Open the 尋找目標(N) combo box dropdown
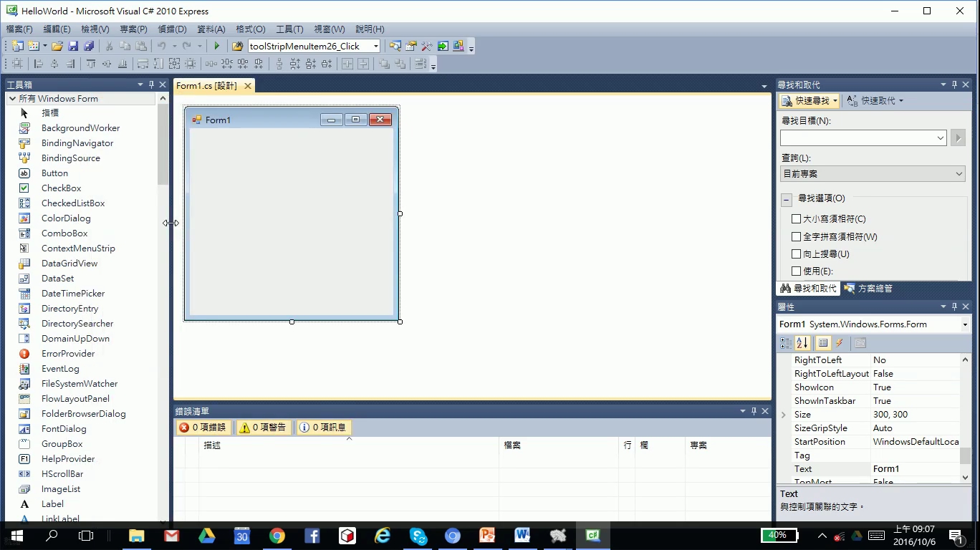The height and width of the screenshot is (550, 980). tap(941, 138)
